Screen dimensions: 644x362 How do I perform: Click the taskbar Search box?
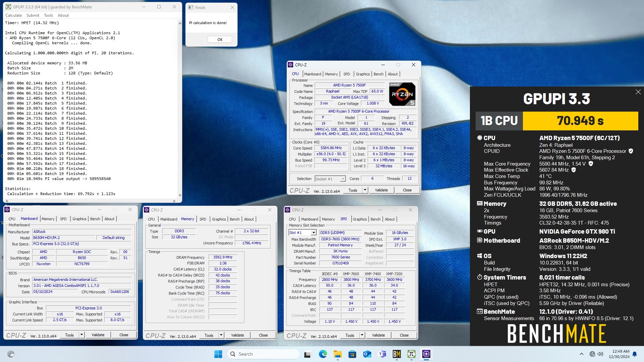click(x=263, y=354)
